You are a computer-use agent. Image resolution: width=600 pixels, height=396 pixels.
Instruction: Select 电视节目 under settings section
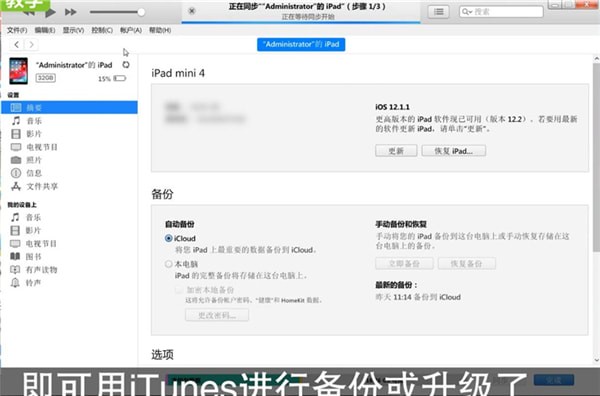(69, 147)
